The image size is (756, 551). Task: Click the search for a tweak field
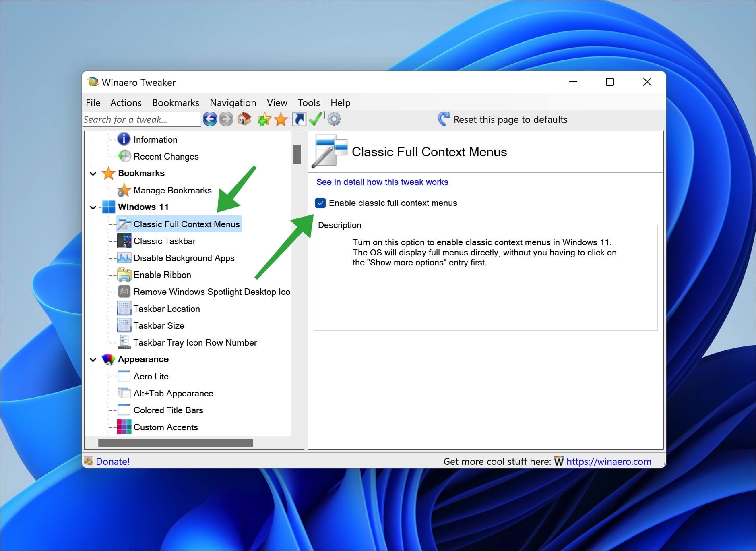coord(141,119)
